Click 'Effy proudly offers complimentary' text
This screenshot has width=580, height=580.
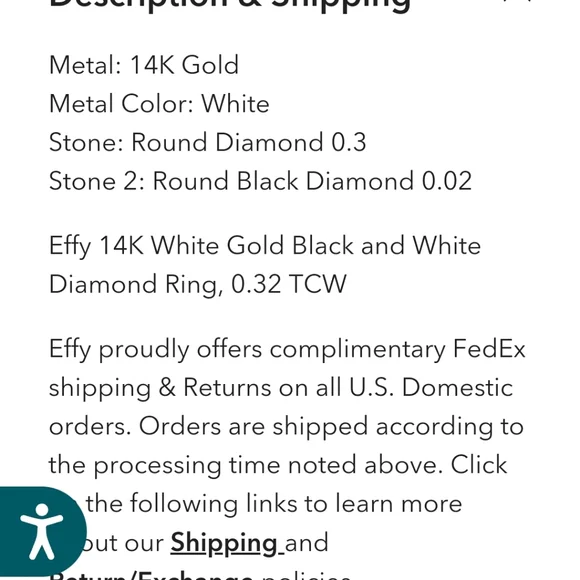pos(247,350)
